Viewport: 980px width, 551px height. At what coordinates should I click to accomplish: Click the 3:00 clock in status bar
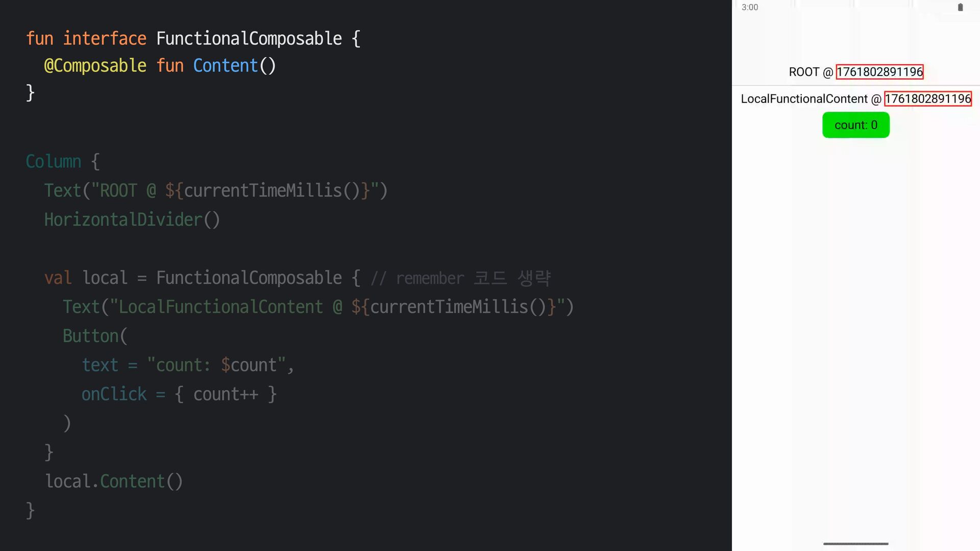(750, 7)
